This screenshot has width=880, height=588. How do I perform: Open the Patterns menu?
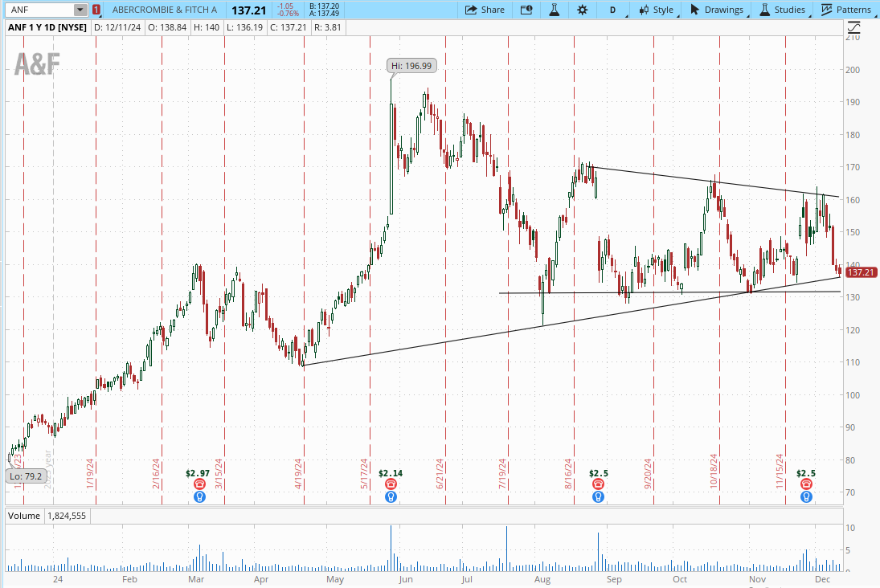point(846,10)
